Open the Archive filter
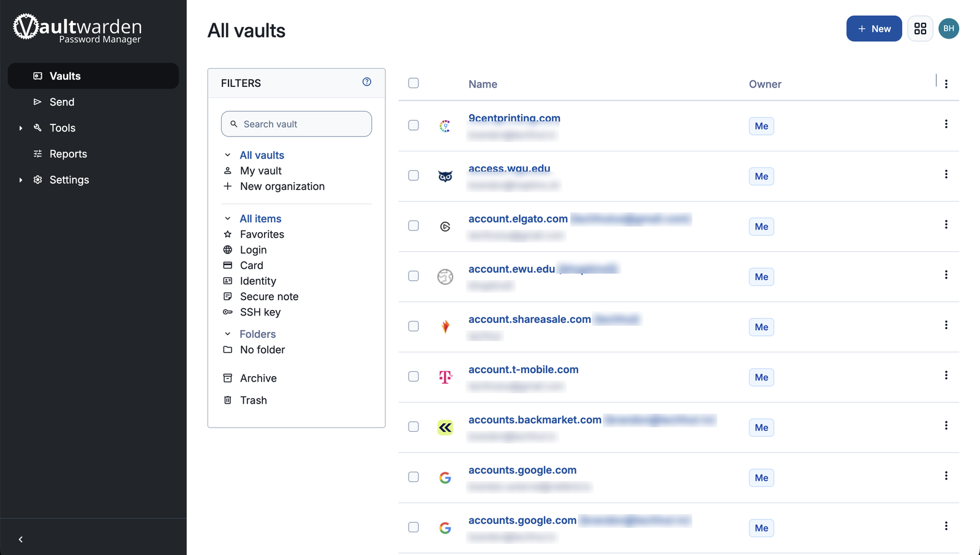980x555 pixels. pyautogui.click(x=258, y=379)
